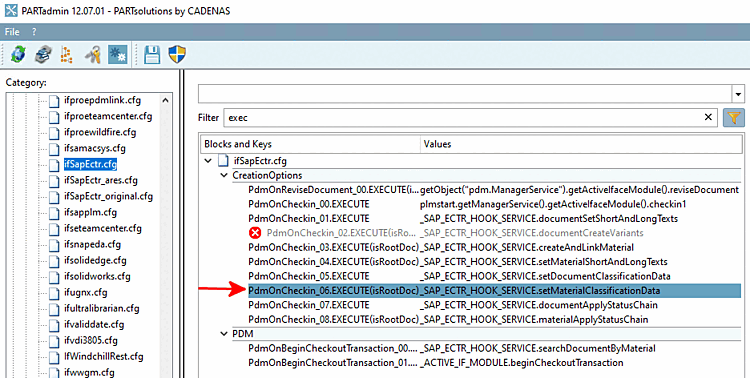Viewport: 750px width, 378px height.
Task: Open the dropdown arrow above the filter
Action: 738,94
